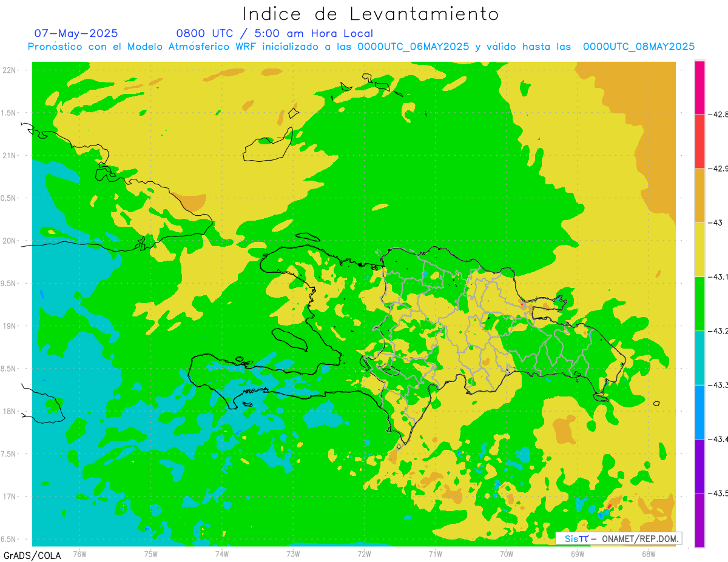Click the 76W longitude label
The image size is (728, 562).
click(79, 554)
